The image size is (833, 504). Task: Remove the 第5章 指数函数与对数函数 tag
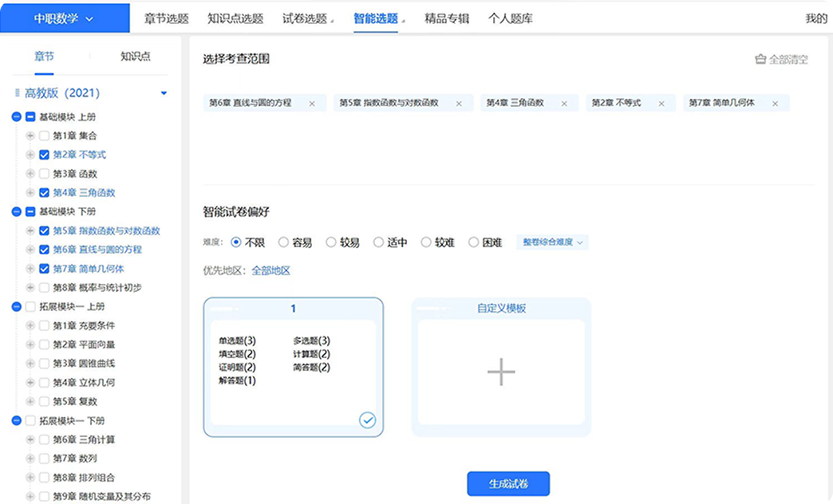(x=459, y=104)
